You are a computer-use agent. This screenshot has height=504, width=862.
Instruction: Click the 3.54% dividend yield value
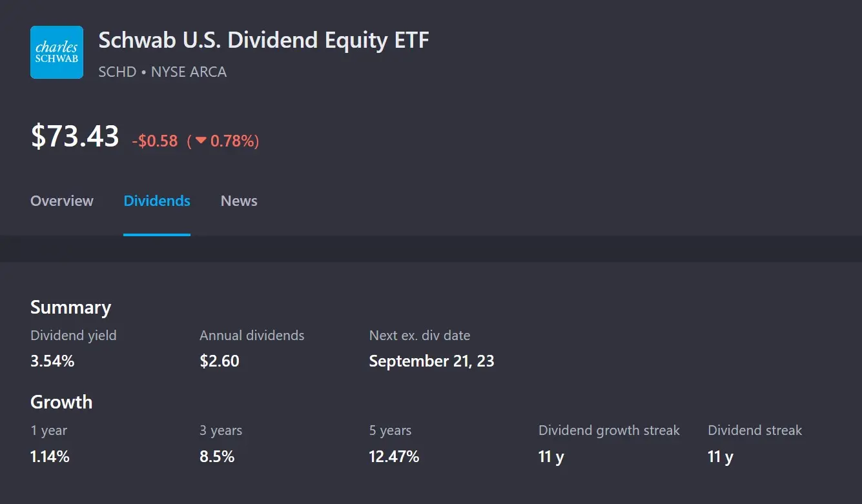52,361
